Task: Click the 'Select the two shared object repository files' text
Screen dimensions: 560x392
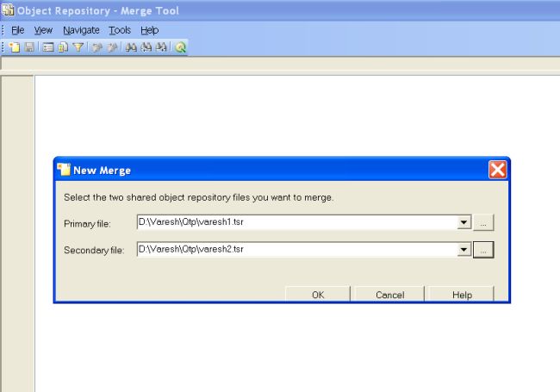Action: click(x=198, y=197)
